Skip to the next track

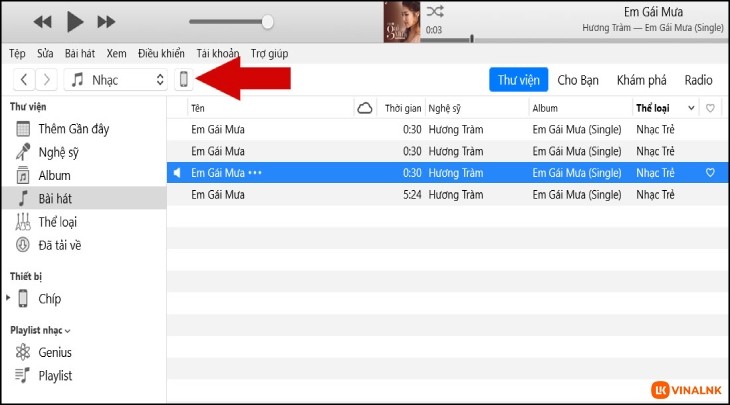(105, 21)
